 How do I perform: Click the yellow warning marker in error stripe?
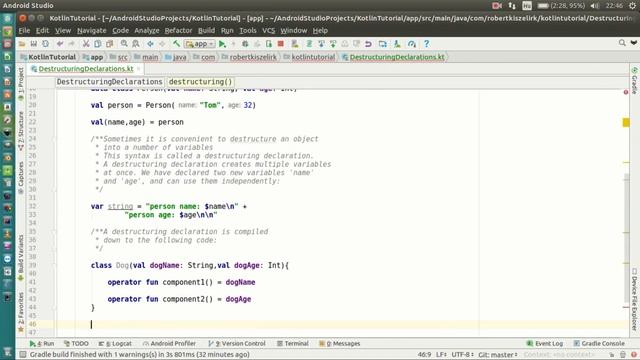[x=626, y=122]
